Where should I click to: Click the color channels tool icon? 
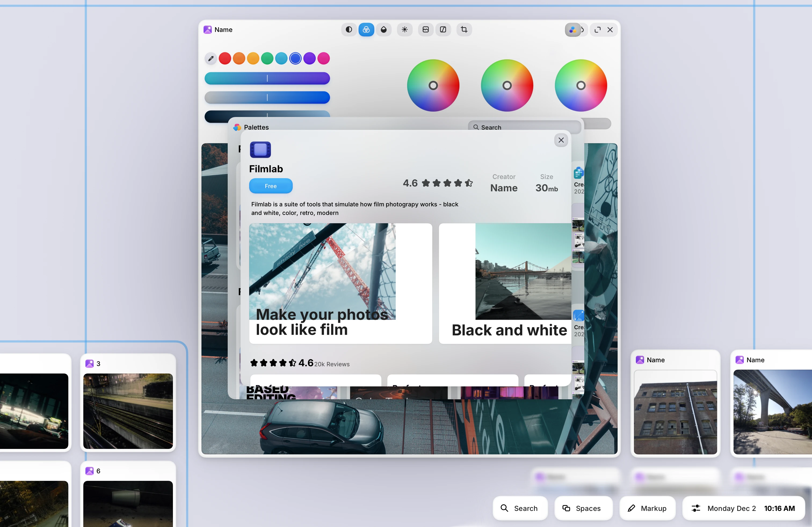click(x=366, y=30)
